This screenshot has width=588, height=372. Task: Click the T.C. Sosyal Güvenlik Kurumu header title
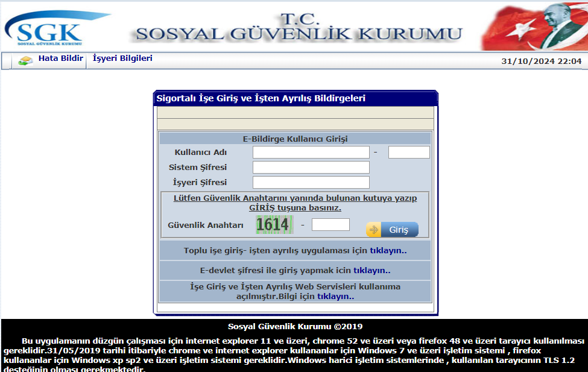299,27
